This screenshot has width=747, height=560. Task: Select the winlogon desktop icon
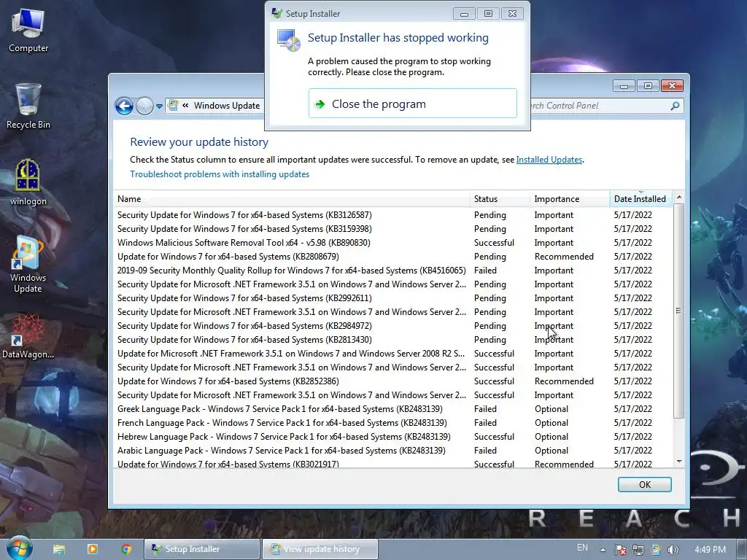28,182
